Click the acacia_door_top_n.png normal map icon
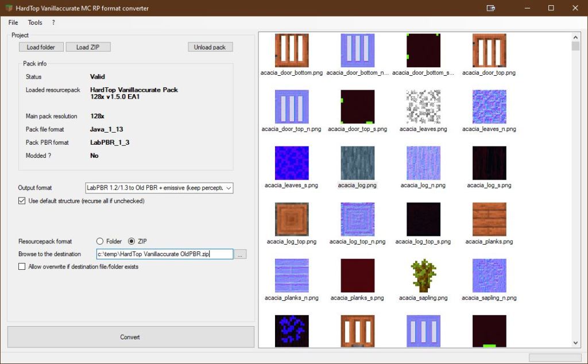 click(291, 107)
